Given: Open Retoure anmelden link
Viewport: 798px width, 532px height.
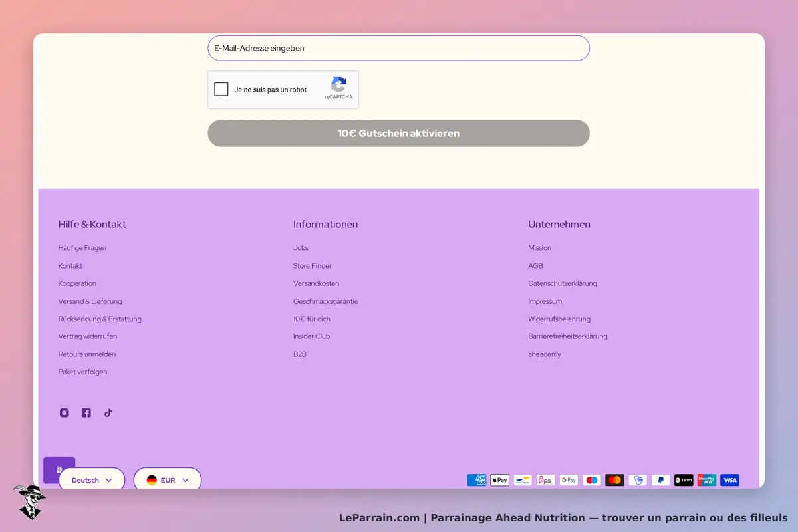Looking at the screenshot, I should click(87, 354).
